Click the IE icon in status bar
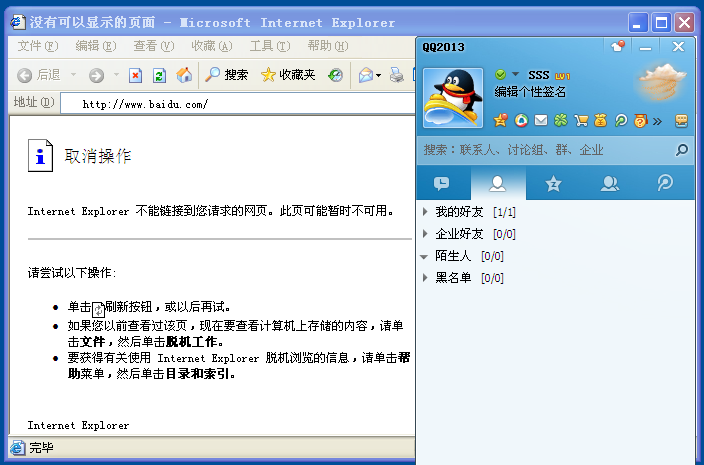 pyautogui.click(x=18, y=447)
